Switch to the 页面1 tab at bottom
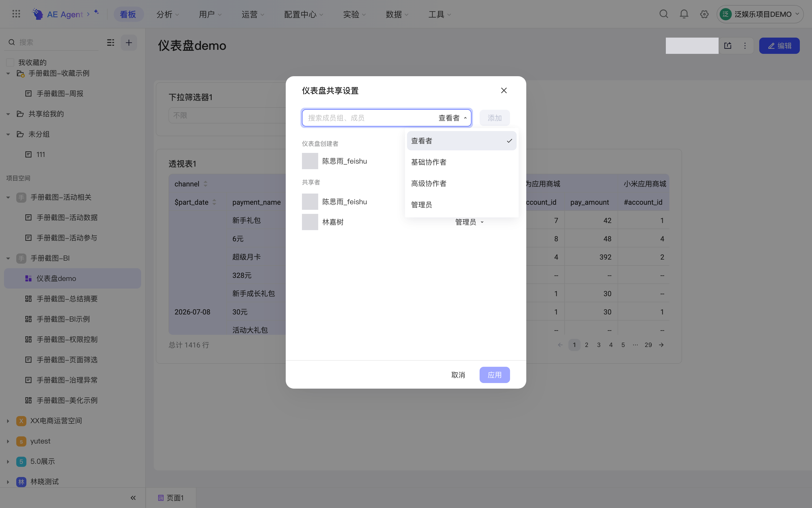The height and width of the screenshot is (508, 812). point(171,498)
